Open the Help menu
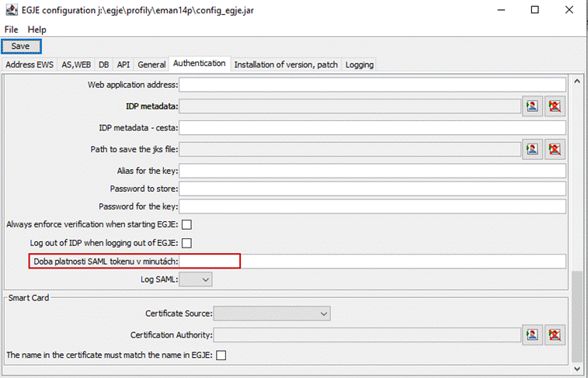 pyautogui.click(x=37, y=29)
